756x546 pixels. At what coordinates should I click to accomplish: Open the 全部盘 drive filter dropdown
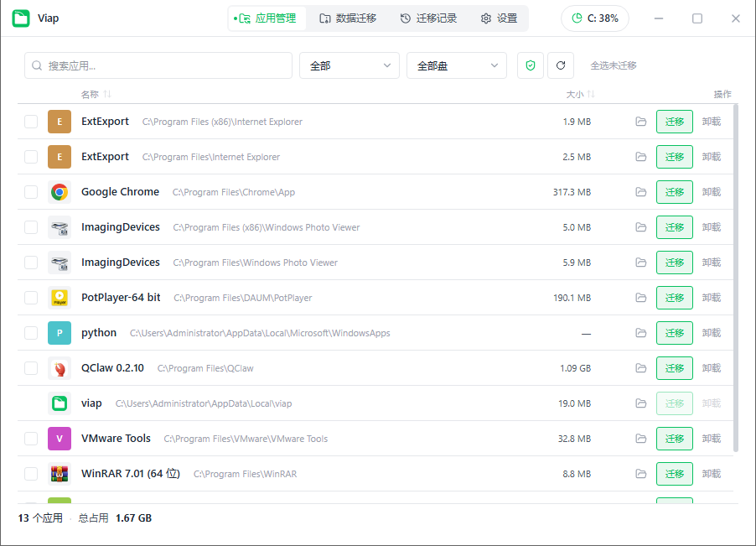click(x=457, y=65)
